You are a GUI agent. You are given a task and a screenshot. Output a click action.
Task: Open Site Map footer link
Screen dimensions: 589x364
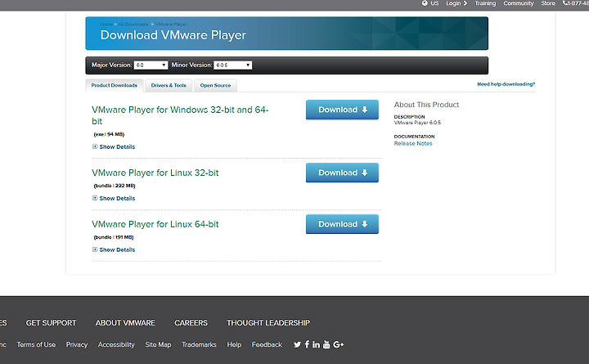158,344
